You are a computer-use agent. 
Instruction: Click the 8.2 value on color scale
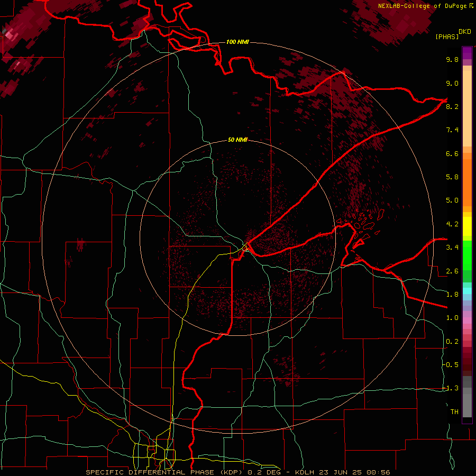[452, 106]
